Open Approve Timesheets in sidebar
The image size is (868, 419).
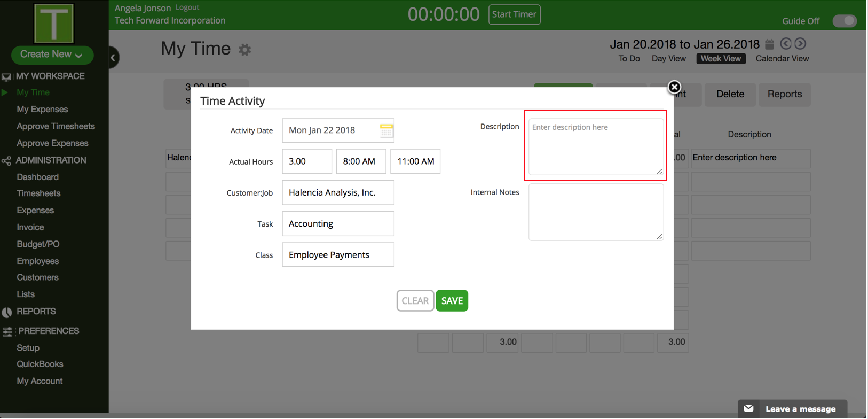tap(56, 126)
